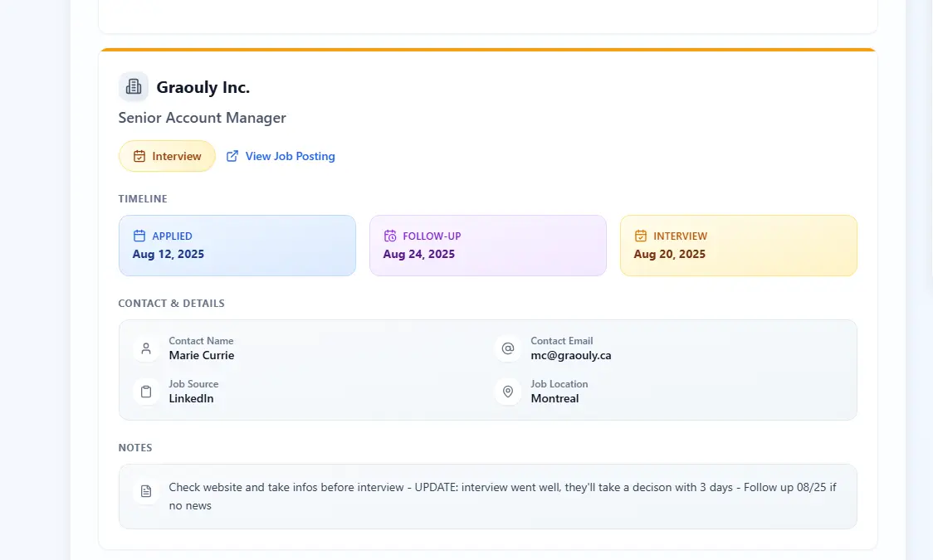This screenshot has width=933, height=560.
Task: Select the Follow-up Aug 24, 2025 timeline card
Action: tap(488, 246)
